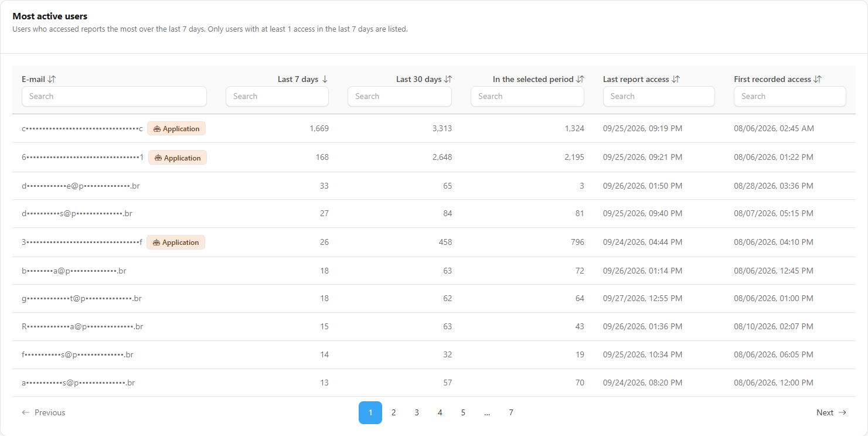The image size is (868, 437).
Task: Focus In the selected period search field
Action: [x=527, y=97]
